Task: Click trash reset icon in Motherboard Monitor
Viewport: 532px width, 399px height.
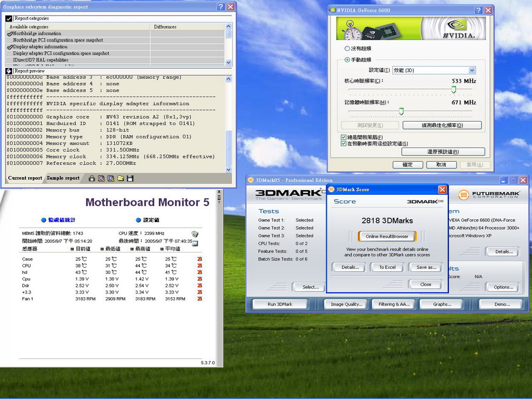Action: pos(195,234)
